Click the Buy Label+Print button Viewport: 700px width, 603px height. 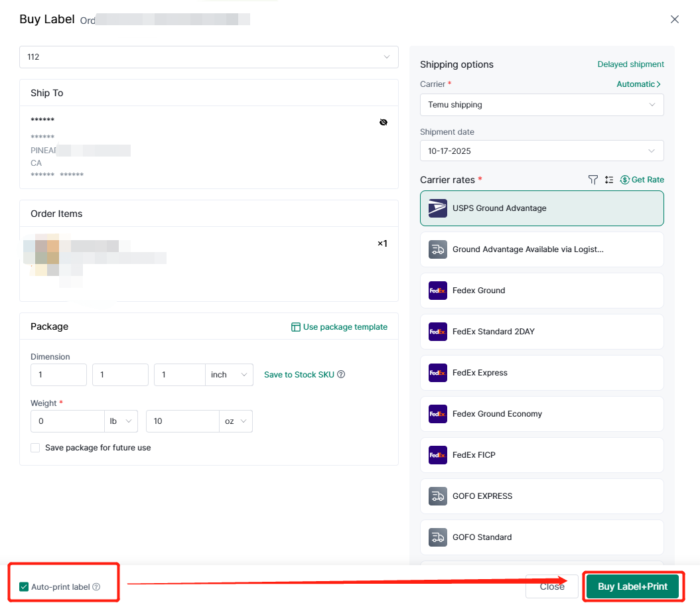632,586
